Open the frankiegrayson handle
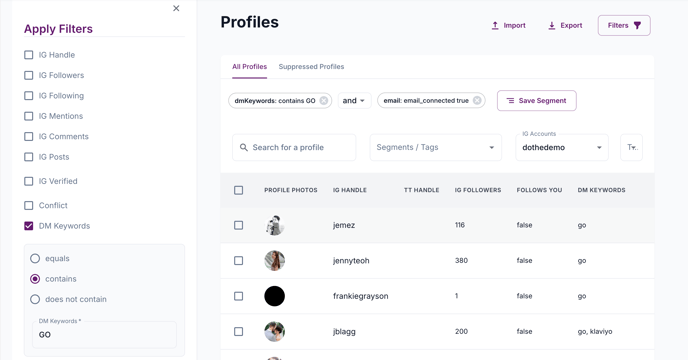The width and height of the screenshot is (688, 360). [x=361, y=296]
